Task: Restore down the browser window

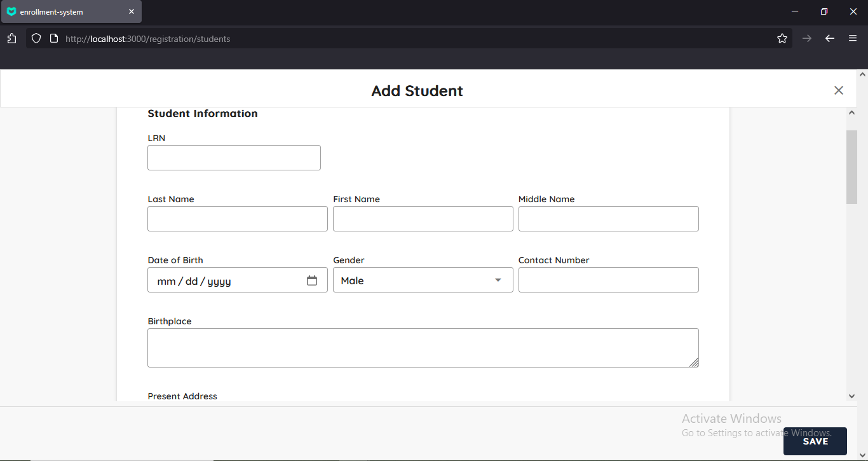Action: [824, 11]
